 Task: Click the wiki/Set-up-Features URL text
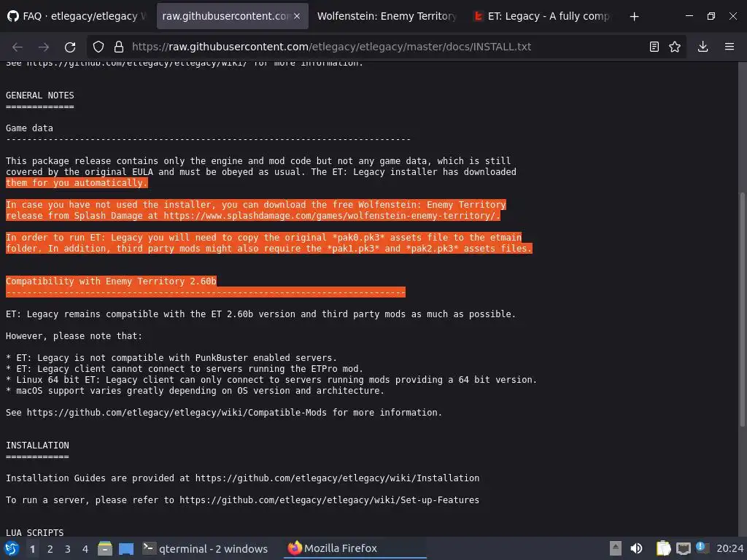[x=329, y=500]
